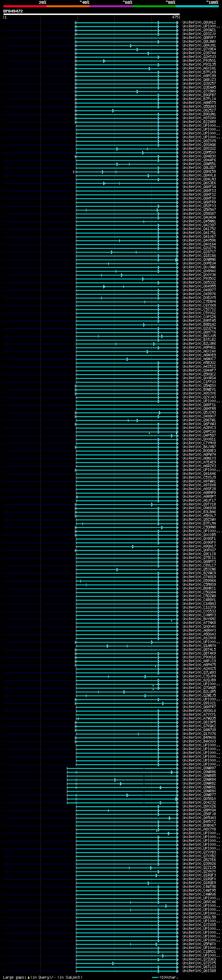Click the 'Large gaps' legend text

[x=15, y=977]
